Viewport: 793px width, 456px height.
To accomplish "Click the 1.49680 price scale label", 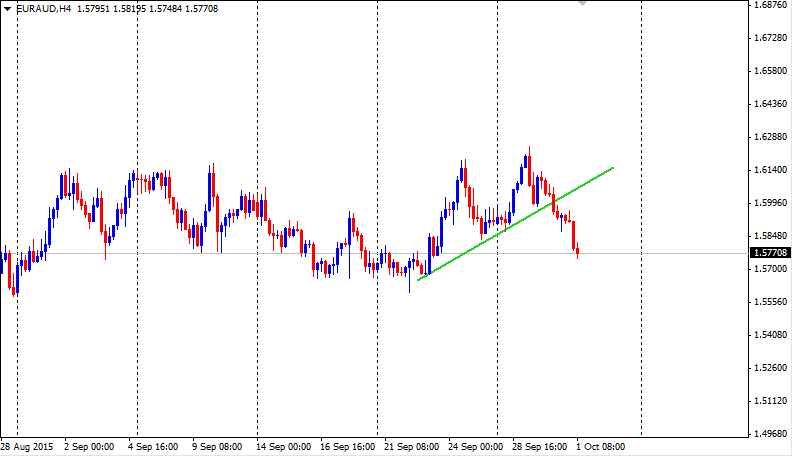I will pyautogui.click(x=770, y=434).
